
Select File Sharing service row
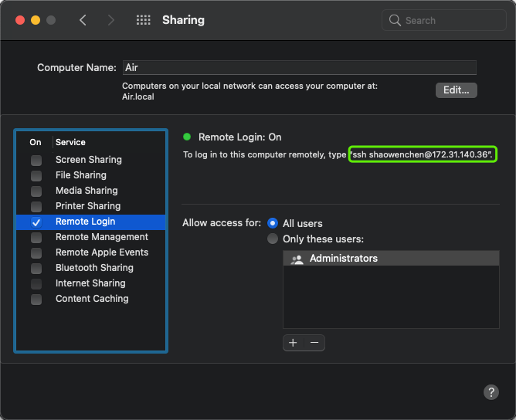91,175
